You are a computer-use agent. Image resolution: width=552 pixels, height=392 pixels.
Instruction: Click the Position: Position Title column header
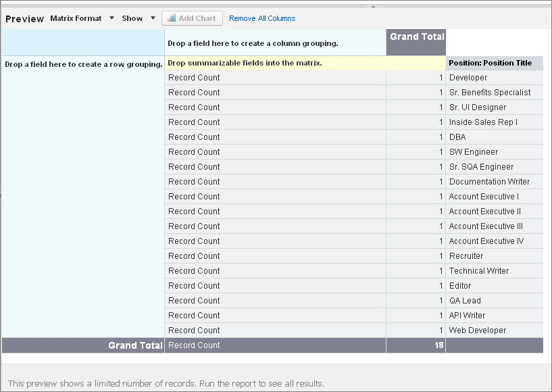(x=495, y=63)
